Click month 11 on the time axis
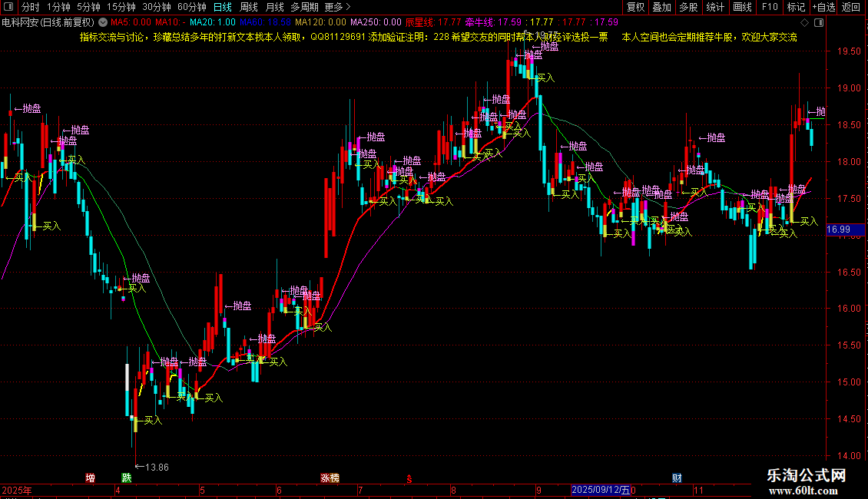This screenshot has width=868, height=499. [x=698, y=490]
